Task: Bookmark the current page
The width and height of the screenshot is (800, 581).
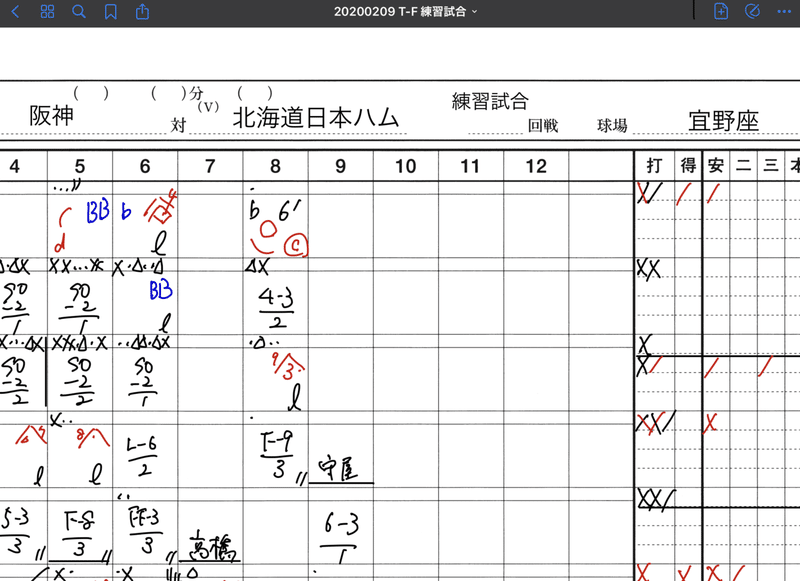Action: click(111, 11)
